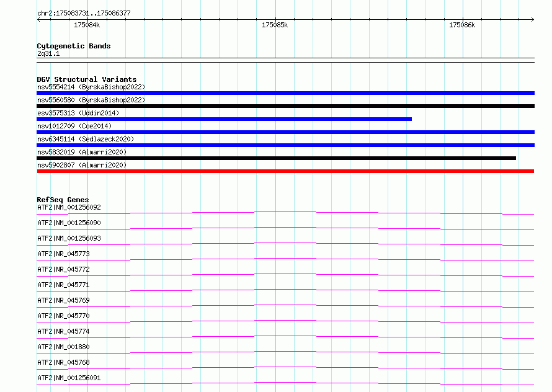Open variant label nsv5554214 (ByrskaBishop2022)
Image resolution: width=552 pixels, height=392 pixels.
click(x=91, y=87)
